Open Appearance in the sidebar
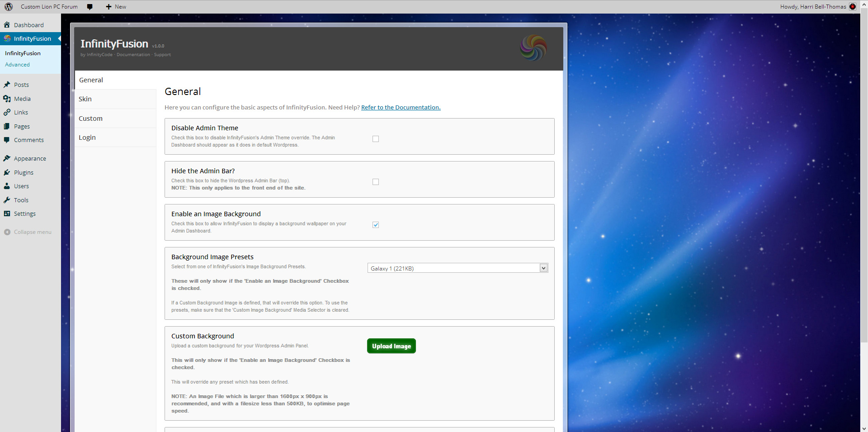868x432 pixels. click(30, 158)
